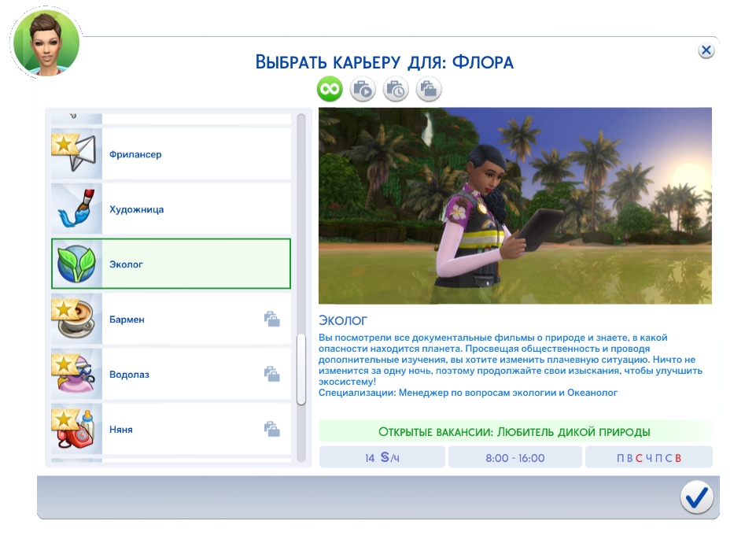Select the Художница list entry
This screenshot has height=543, width=756.
[181, 209]
